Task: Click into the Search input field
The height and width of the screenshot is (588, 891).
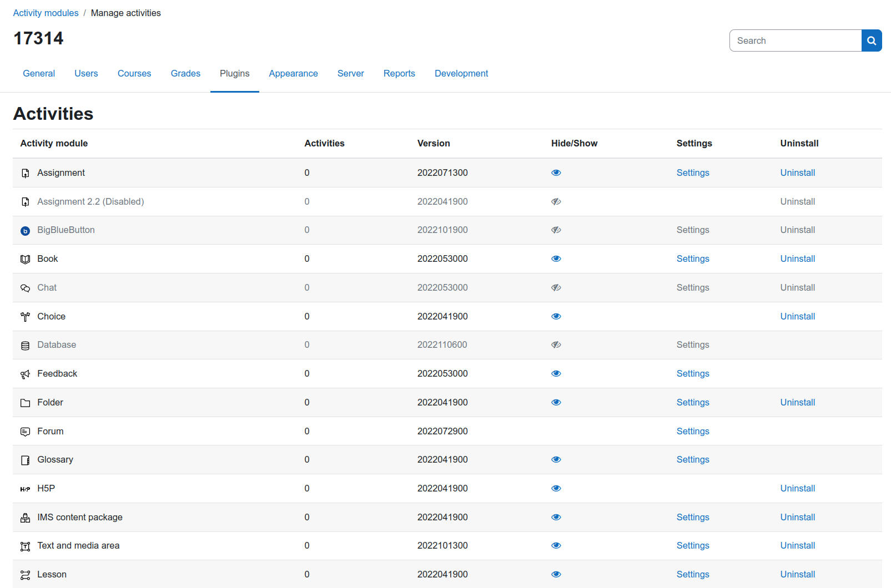Action: pyautogui.click(x=796, y=40)
